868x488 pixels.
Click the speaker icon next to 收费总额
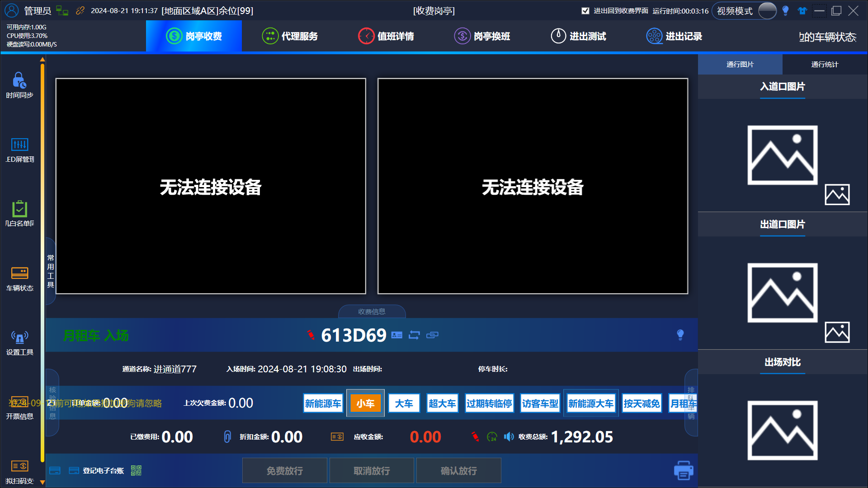(x=509, y=436)
